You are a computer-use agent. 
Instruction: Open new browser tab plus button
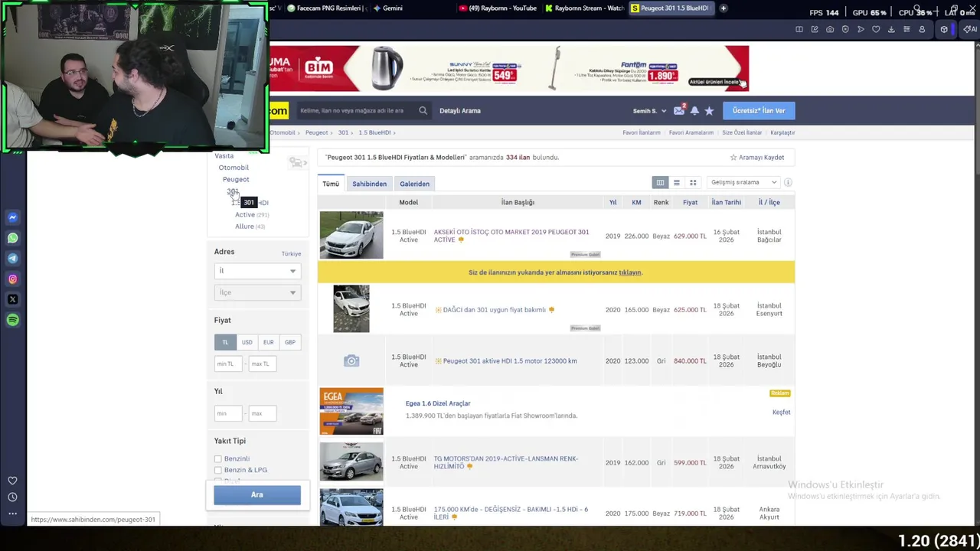tap(723, 8)
